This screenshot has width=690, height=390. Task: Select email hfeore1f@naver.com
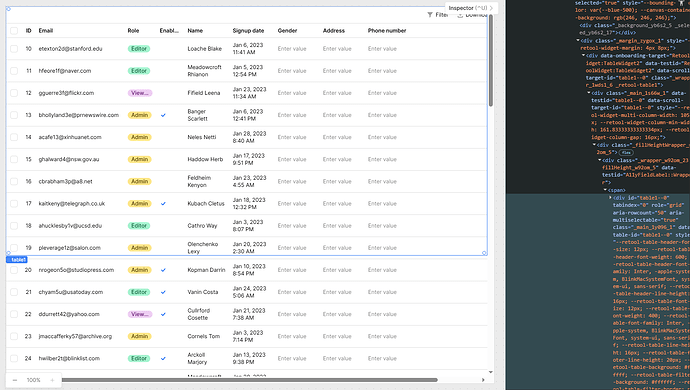[x=65, y=71]
